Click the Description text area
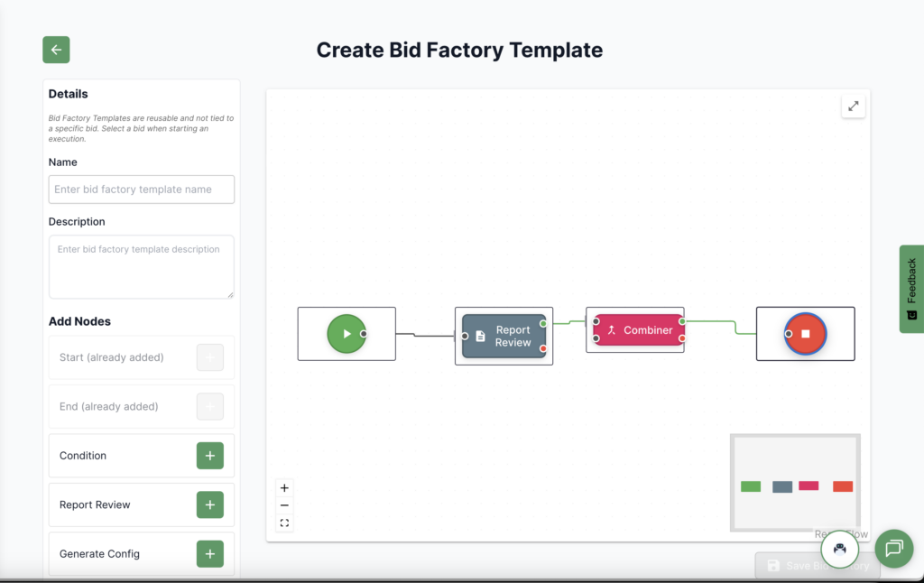This screenshot has width=924, height=583. (x=142, y=267)
